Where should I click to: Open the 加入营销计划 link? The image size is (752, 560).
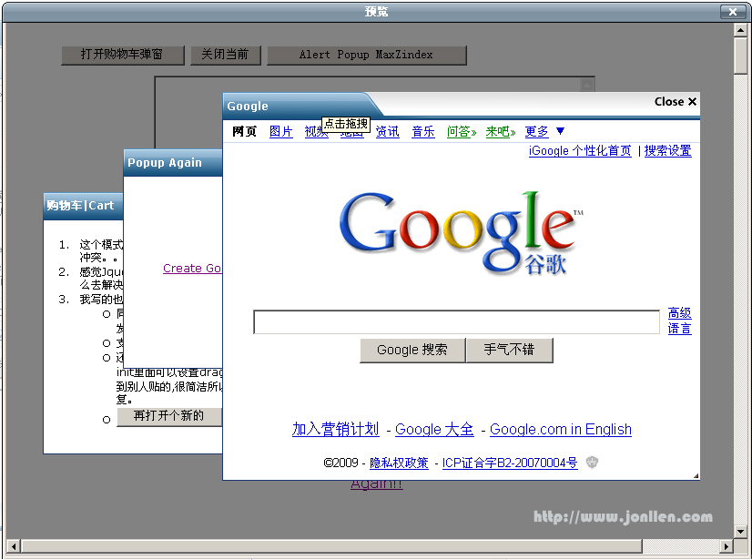[336, 429]
